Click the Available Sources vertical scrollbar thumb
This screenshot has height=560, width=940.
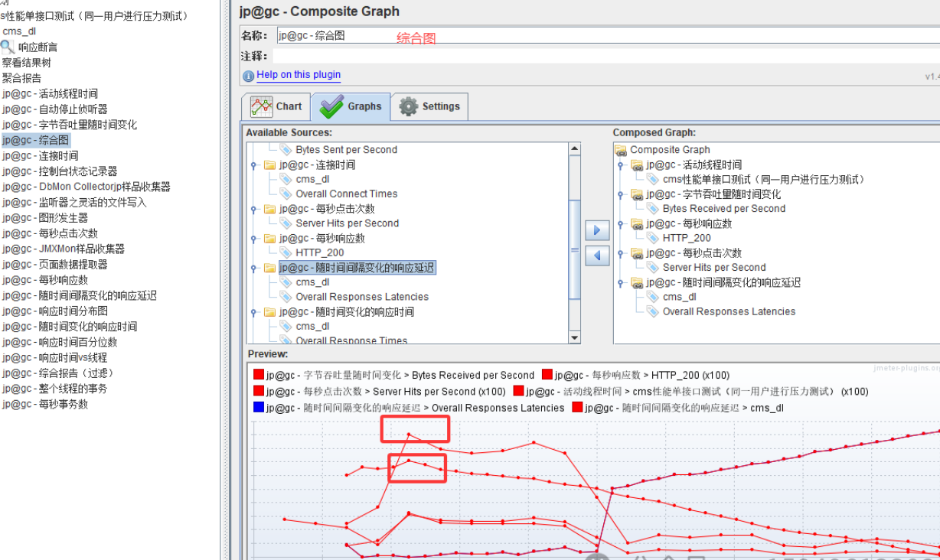(x=575, y=249)
